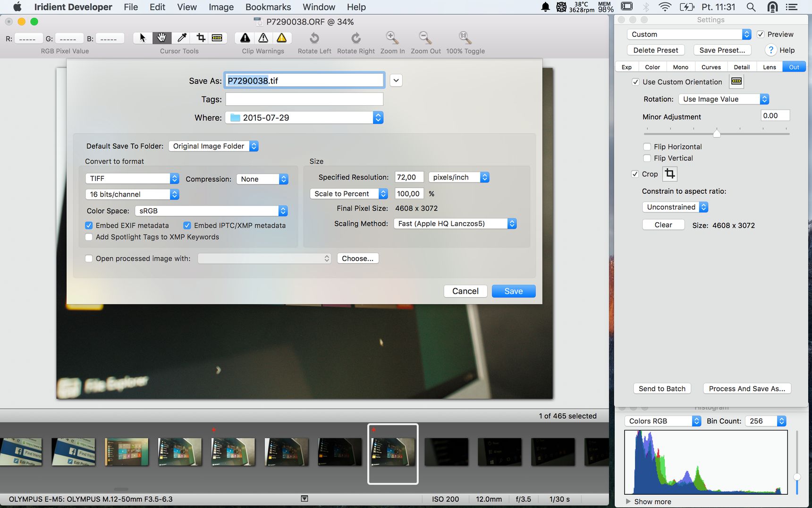Click the battery charging icon
This screenshot has height=508, width=812.
point(687,7)
